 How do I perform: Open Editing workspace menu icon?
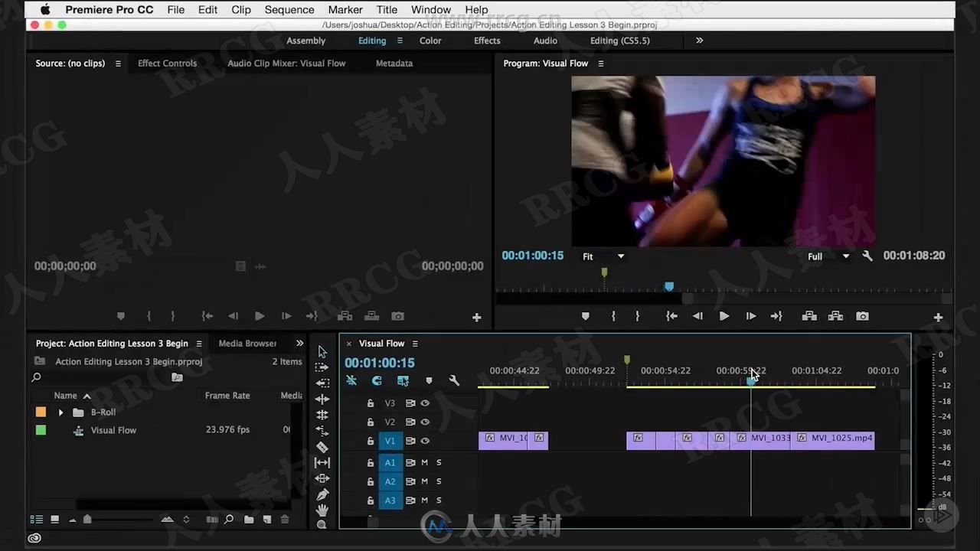[399, 41]
